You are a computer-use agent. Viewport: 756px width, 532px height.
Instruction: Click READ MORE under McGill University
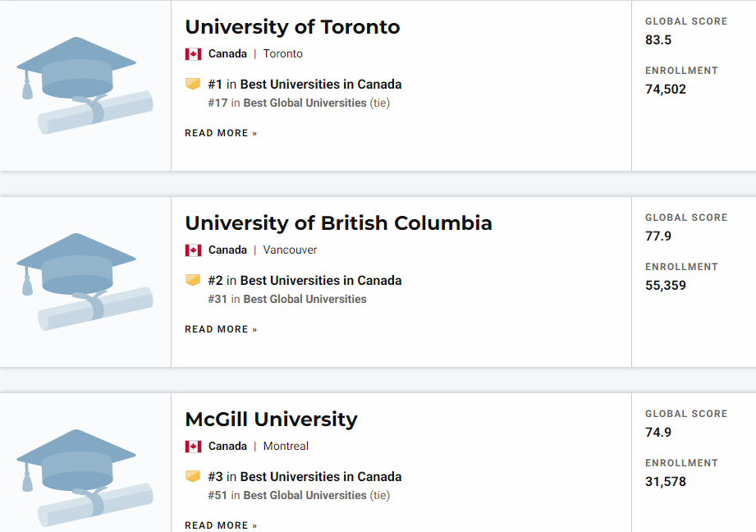[x=221, y=525]
